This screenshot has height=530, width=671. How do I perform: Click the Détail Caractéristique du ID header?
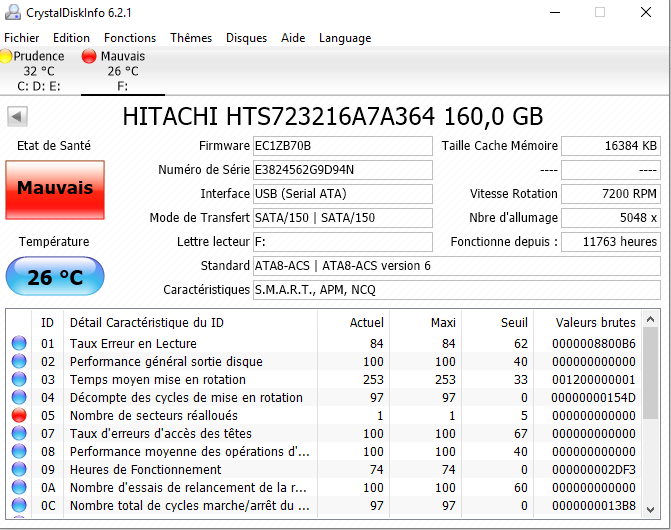pos(190,323)
